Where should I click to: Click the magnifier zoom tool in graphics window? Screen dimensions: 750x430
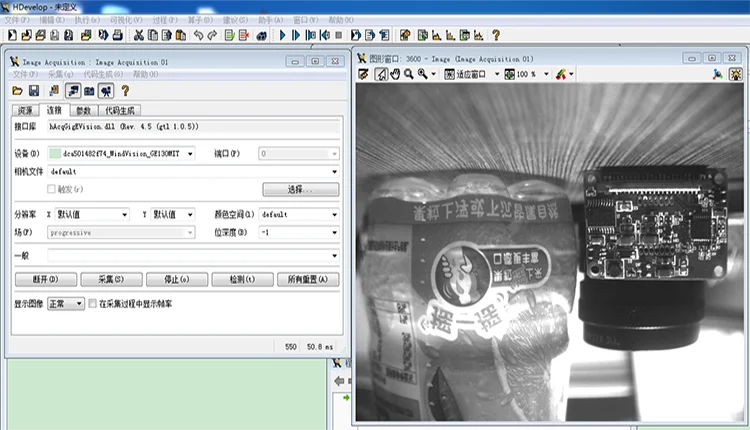click(408, 74)
